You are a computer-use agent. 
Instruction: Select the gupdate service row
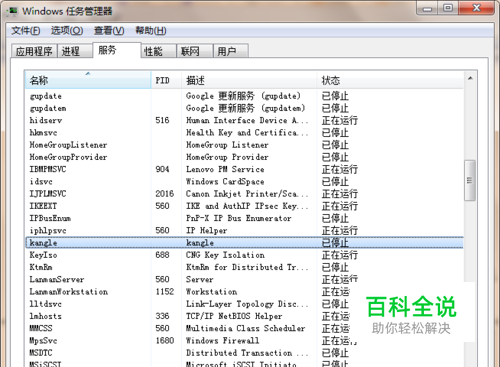[244, 96]
